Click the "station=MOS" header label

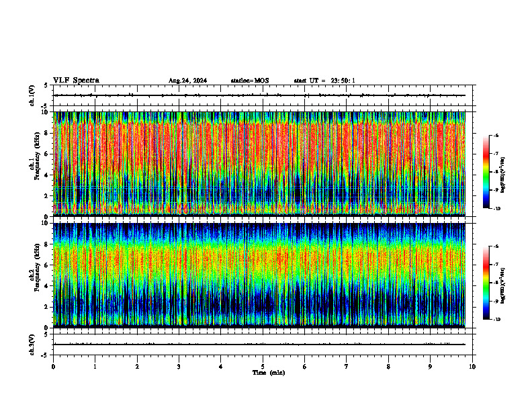click(x=250, y=81)
